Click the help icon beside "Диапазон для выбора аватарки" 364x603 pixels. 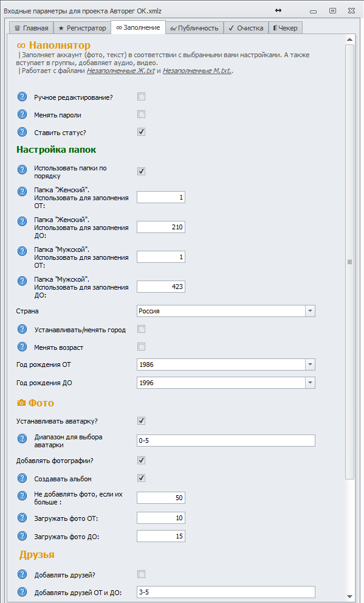click(x=22, y=438)
